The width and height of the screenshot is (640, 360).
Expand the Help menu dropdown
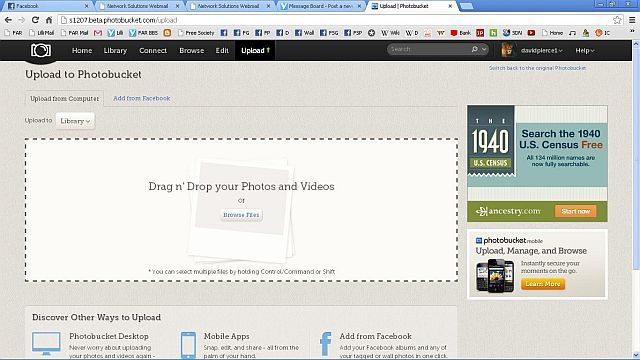[585, 51]
